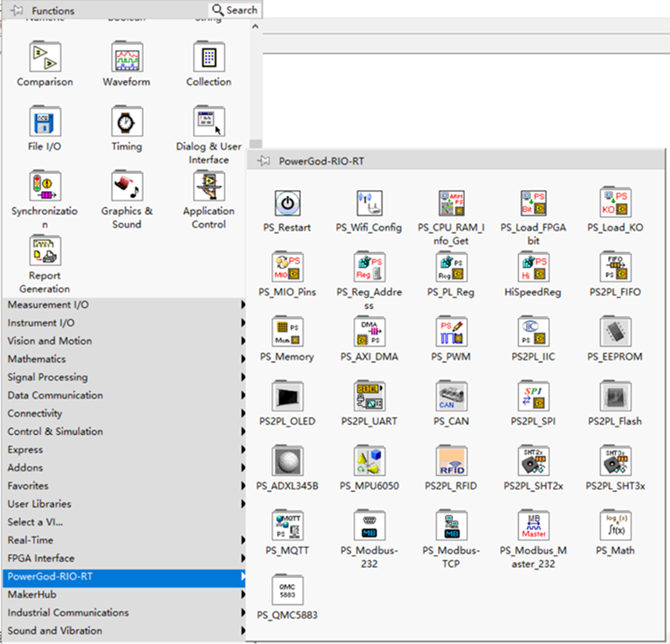Select the PS_QMC5883 VI

pos(287,590)
